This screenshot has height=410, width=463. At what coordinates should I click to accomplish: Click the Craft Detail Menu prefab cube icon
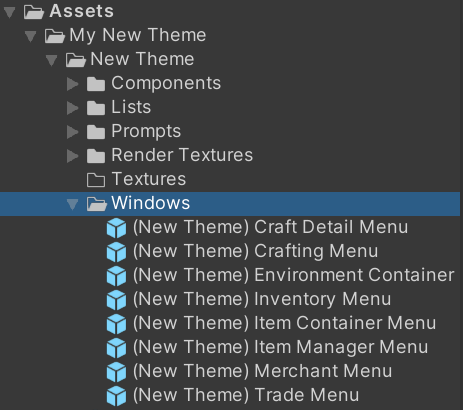(116, 228)
